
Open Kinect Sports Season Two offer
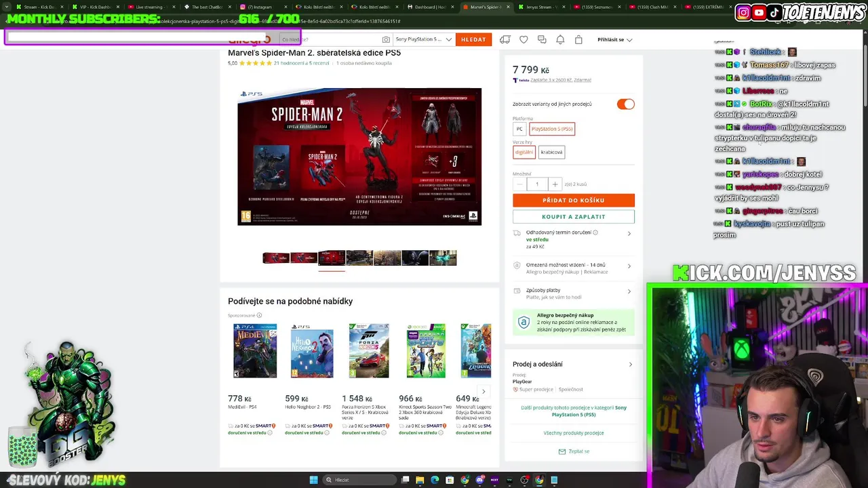pyautogui.click(x=426, y=350)
